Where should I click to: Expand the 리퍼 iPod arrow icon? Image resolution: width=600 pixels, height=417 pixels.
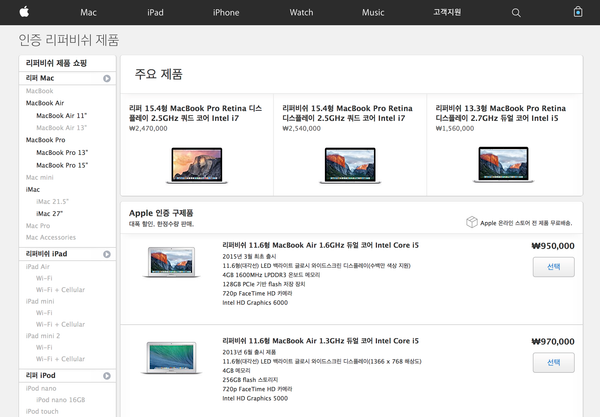(107, 376)
